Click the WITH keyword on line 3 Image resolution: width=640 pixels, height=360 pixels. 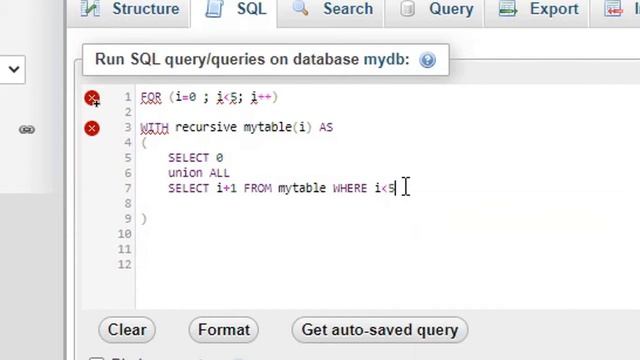pyautogui.click(x=154, y=128)
